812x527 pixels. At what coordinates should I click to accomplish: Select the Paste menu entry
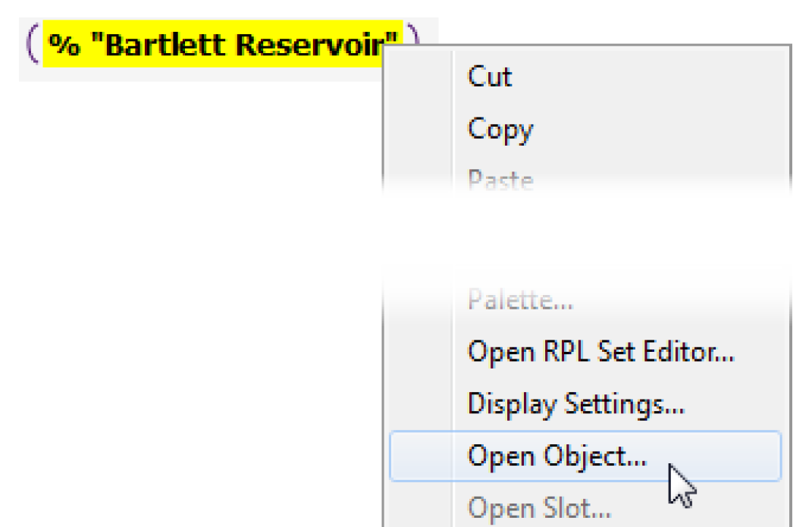click(x=500, y=180)
